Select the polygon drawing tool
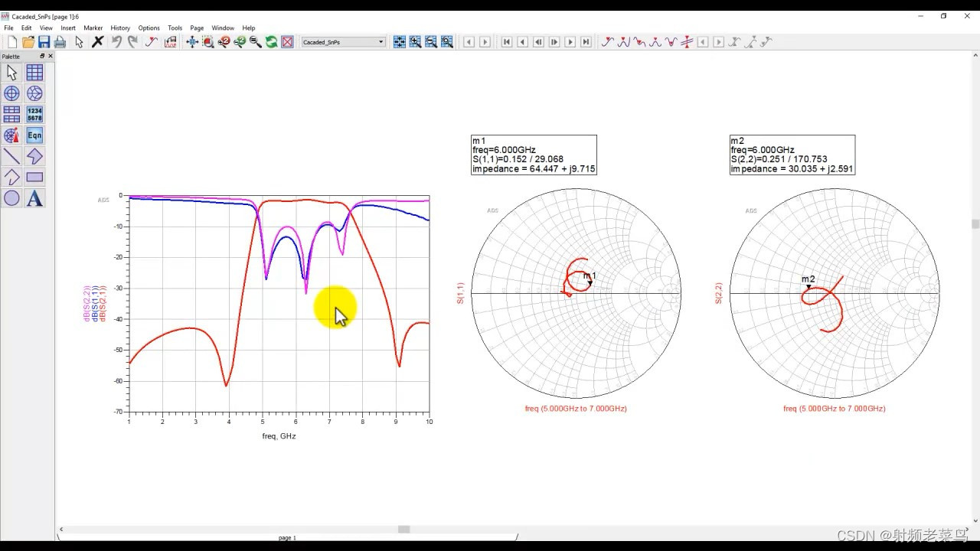The height and width of the screenshot is (551, 980). pyautogui.click(x=34, y=156)
